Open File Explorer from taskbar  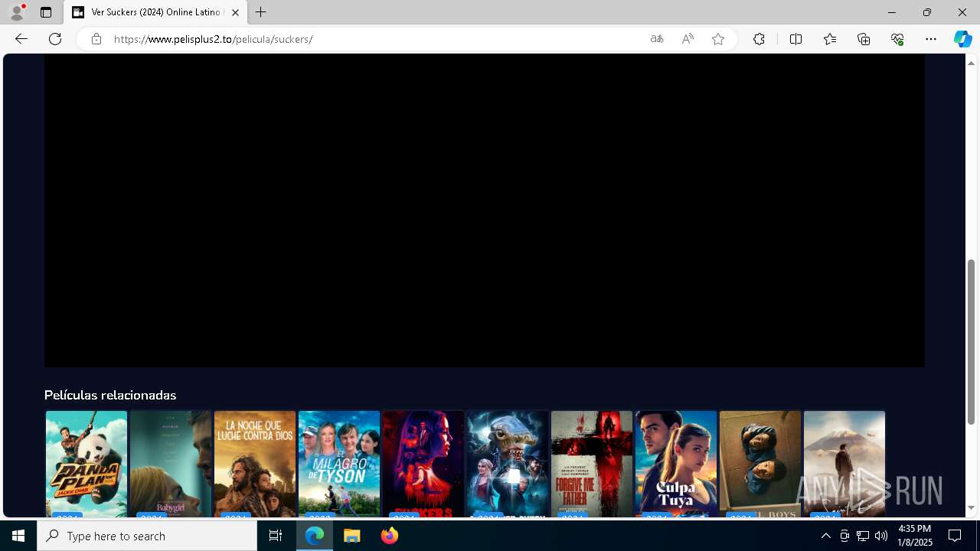click(x=352, y=536)
